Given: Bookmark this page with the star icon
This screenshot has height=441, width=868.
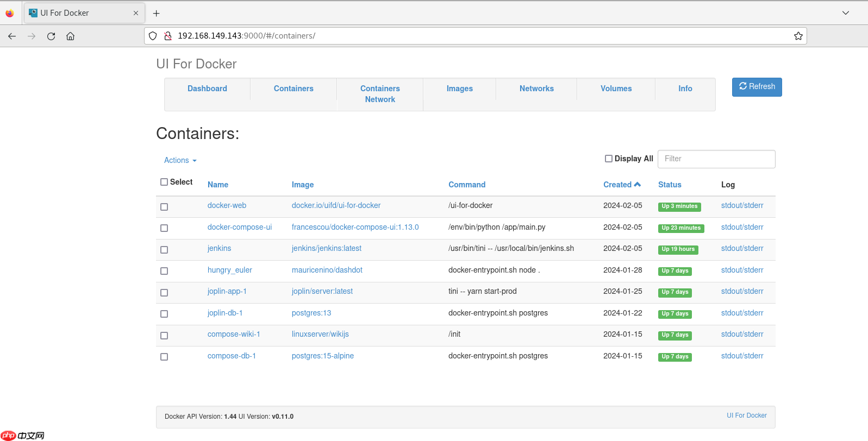Looking at the screenshot, I should tap(798, 36).
